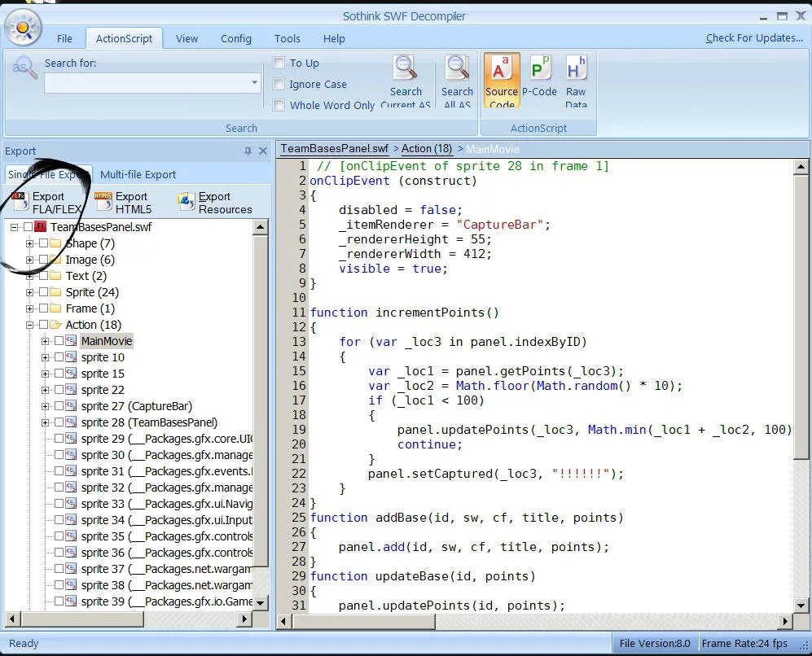Click Check For Updates link
The height and width of the screenshot is (656, 812).
click(x=754, y=37)
